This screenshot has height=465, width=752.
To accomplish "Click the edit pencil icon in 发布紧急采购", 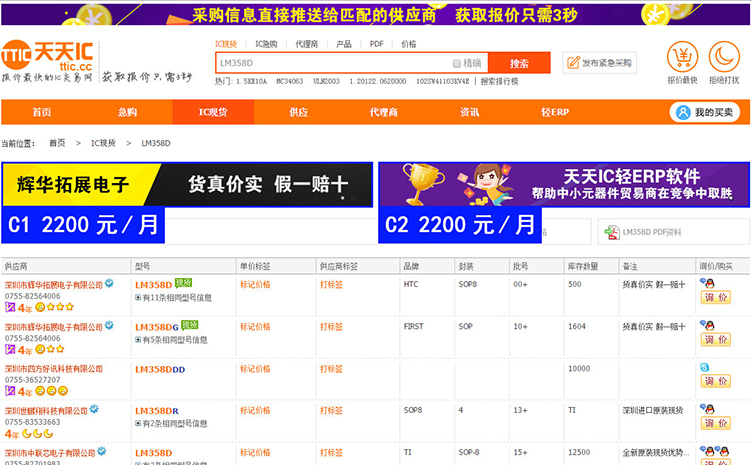I will tap(573, 63).
